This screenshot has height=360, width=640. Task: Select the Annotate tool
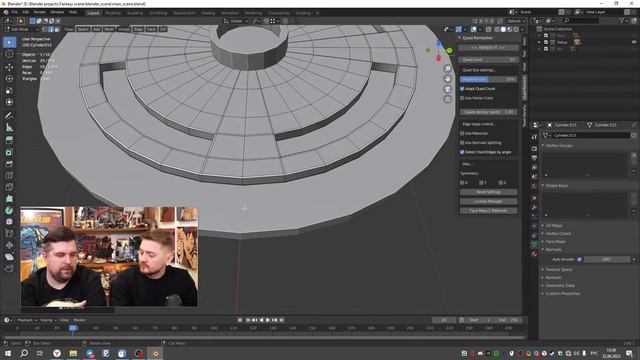tap(9, 116)
